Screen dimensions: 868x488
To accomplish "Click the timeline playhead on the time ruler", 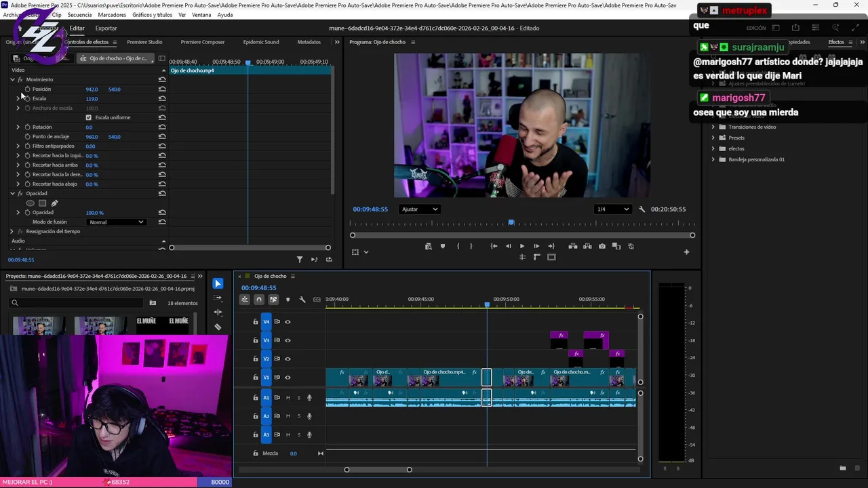I will click(487, 305).
